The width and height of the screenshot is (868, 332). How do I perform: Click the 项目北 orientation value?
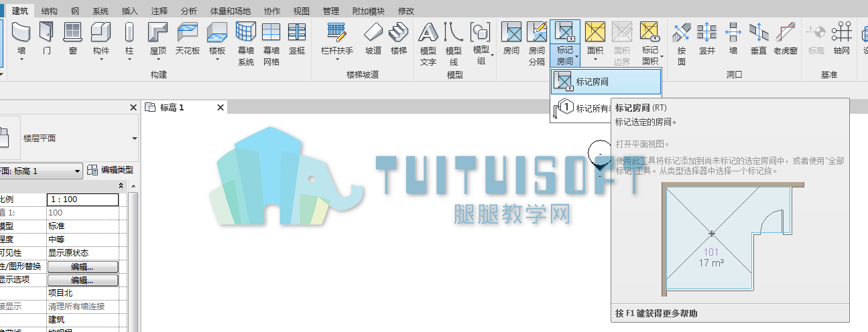[60, 293]
